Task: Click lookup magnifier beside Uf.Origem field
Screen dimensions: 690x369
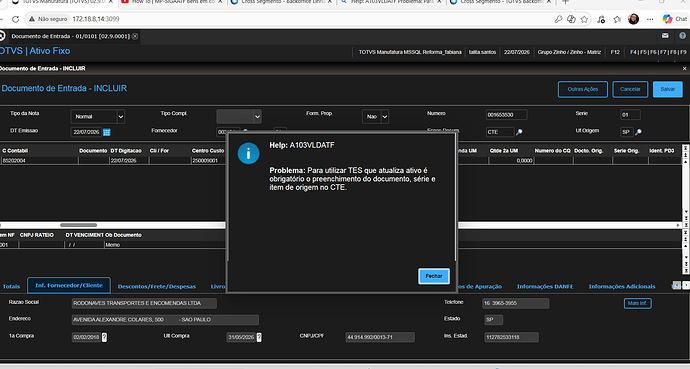Action: (638, 132)
